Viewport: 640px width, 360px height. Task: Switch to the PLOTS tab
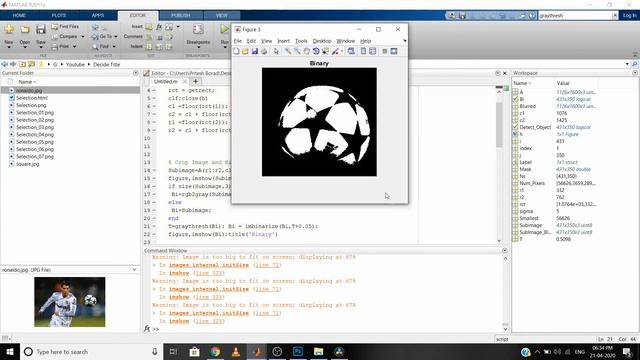tap(59, 16)
